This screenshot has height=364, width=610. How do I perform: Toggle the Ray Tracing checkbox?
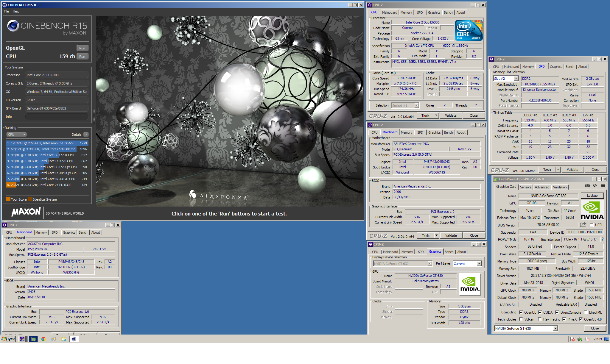[x=540, y=319]
